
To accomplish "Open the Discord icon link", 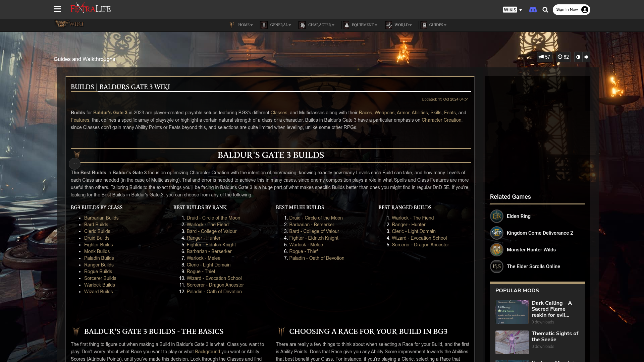I will (x=533, y=10).
